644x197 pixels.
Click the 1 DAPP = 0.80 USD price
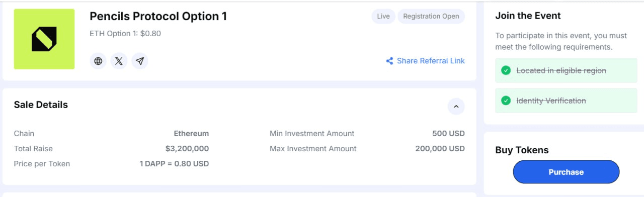174,164
